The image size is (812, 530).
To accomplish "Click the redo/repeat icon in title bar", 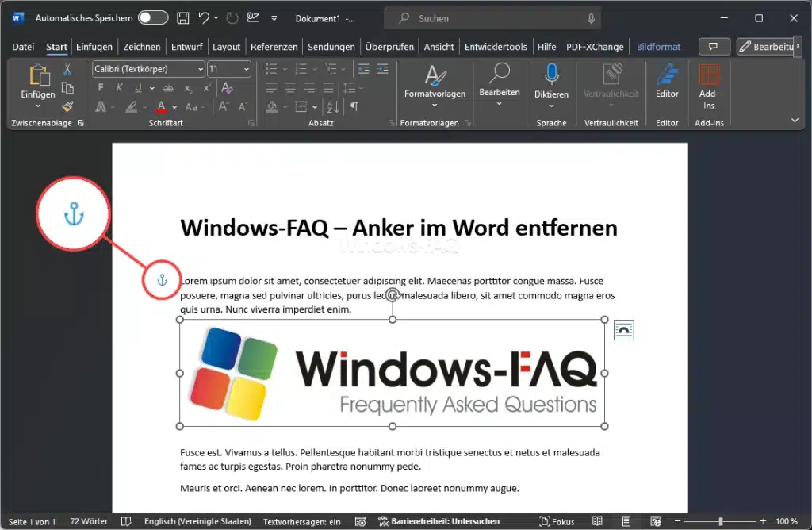I will pyautogui.click(x=232, y=18).
